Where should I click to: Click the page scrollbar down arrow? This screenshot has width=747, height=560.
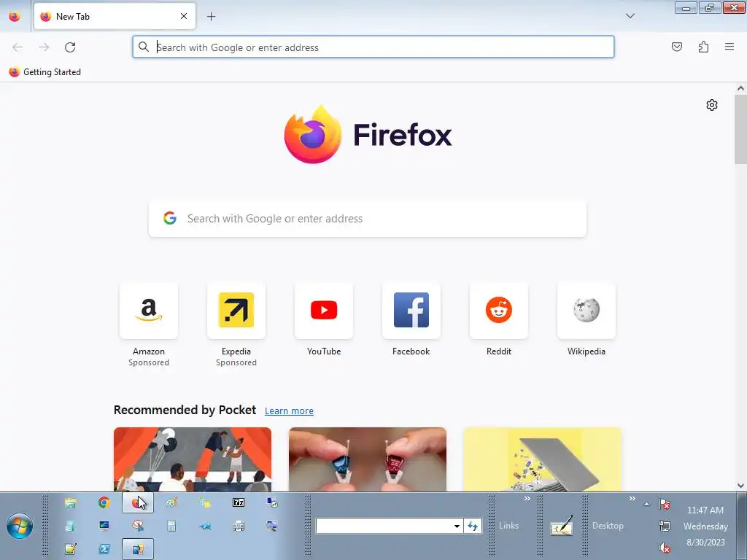[740, 486]
